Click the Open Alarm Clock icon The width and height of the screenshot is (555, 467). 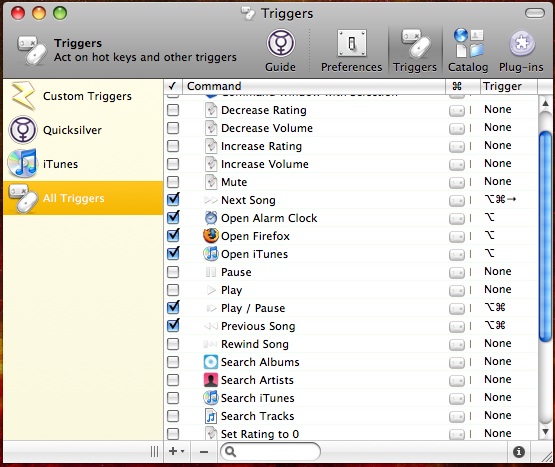(211, 218)
